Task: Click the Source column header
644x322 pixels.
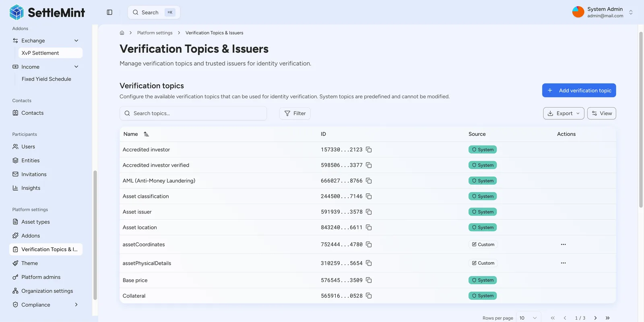Action: (x=477, y=134)
